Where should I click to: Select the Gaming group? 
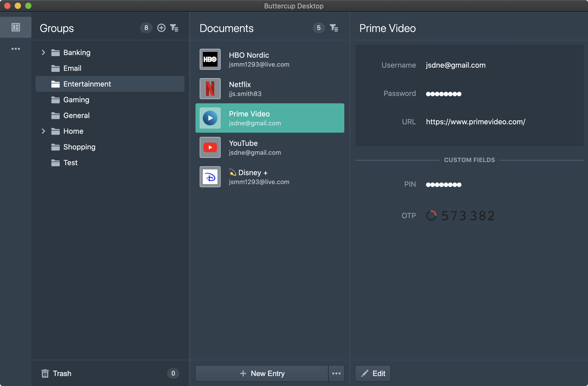coord(76,100)
